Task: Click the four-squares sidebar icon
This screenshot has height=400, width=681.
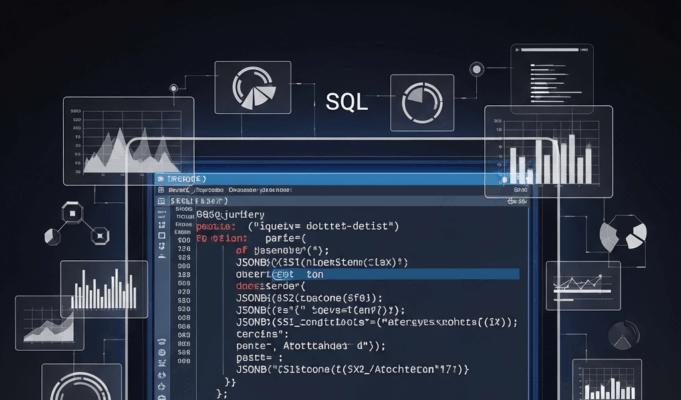Action: [162, 225]
